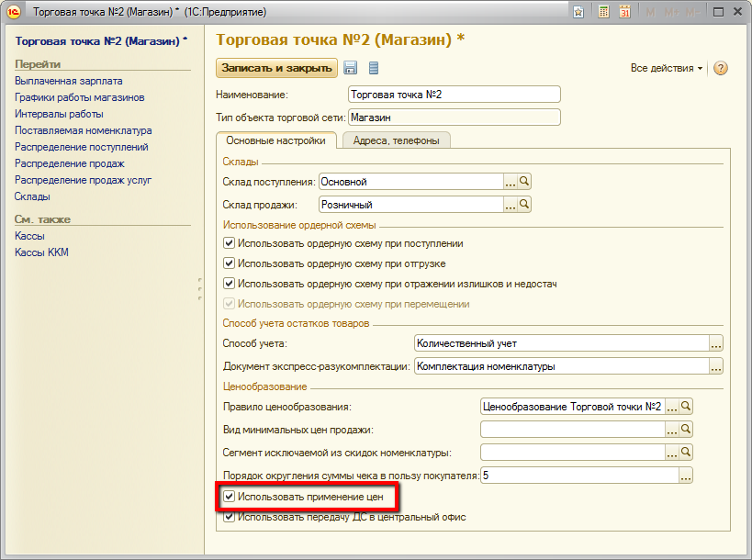Click the save (diskette) icon

350,68
